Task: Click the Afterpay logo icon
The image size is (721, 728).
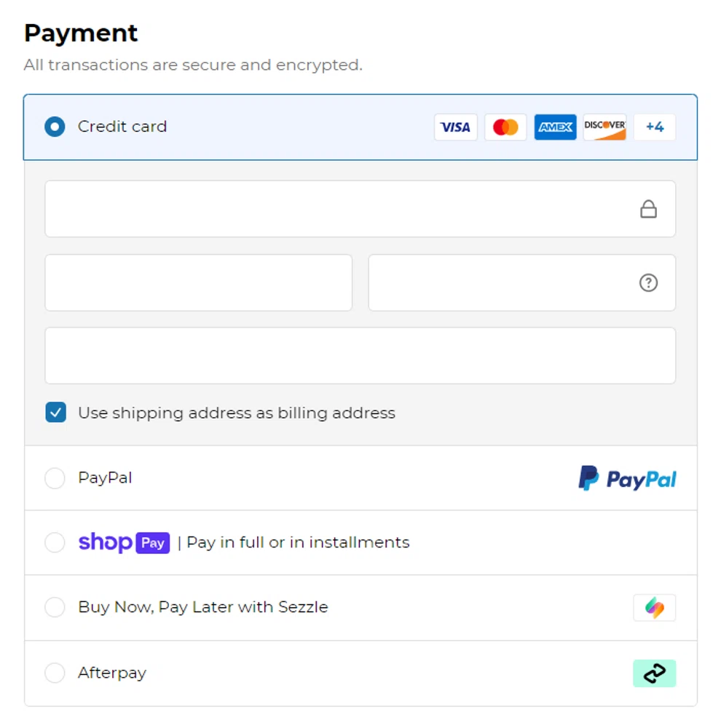Action: [x=654, y=673]
